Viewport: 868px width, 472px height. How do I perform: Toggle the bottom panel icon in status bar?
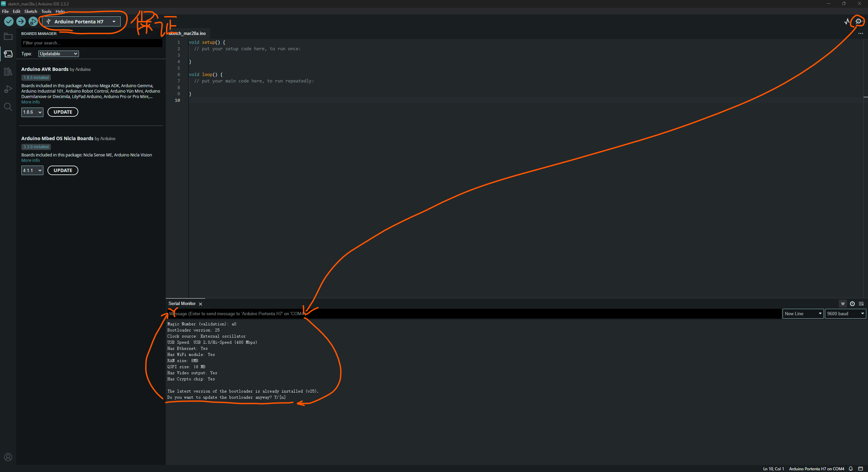(860, 469)
